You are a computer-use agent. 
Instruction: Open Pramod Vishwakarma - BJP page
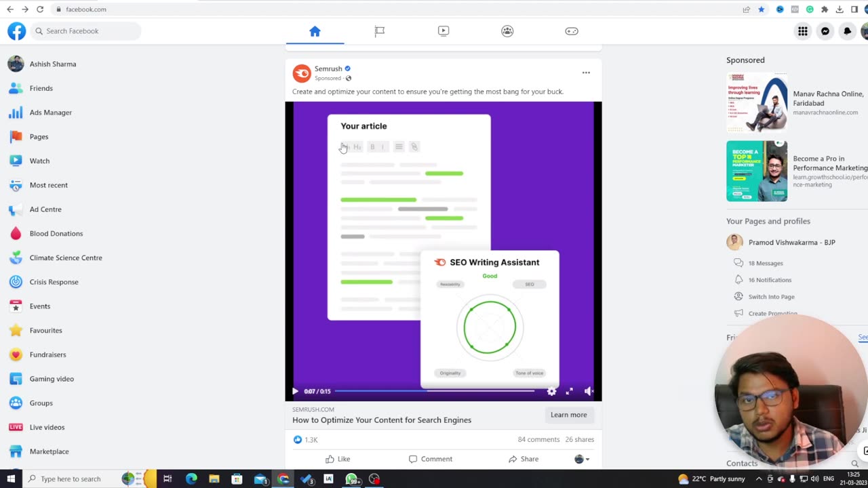(x=791, y=242)
